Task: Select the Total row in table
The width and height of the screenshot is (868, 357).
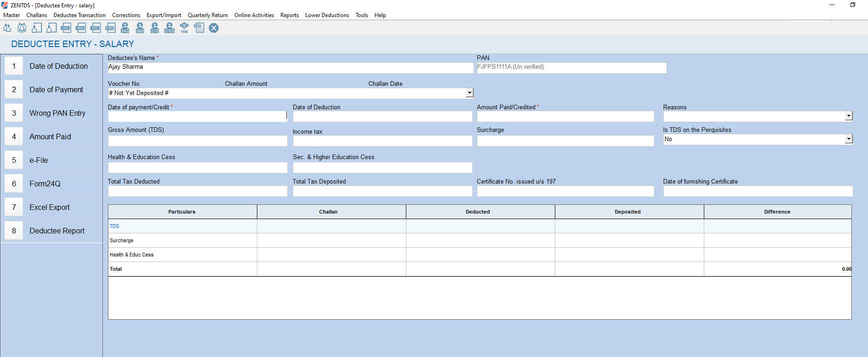Action: [x=480, y=269]
